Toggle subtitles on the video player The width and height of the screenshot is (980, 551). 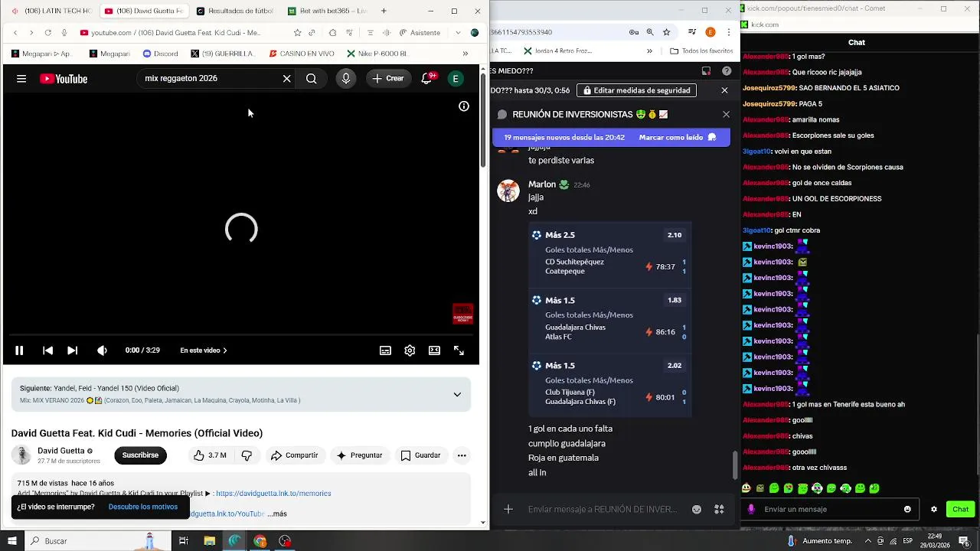coord(386,350)
